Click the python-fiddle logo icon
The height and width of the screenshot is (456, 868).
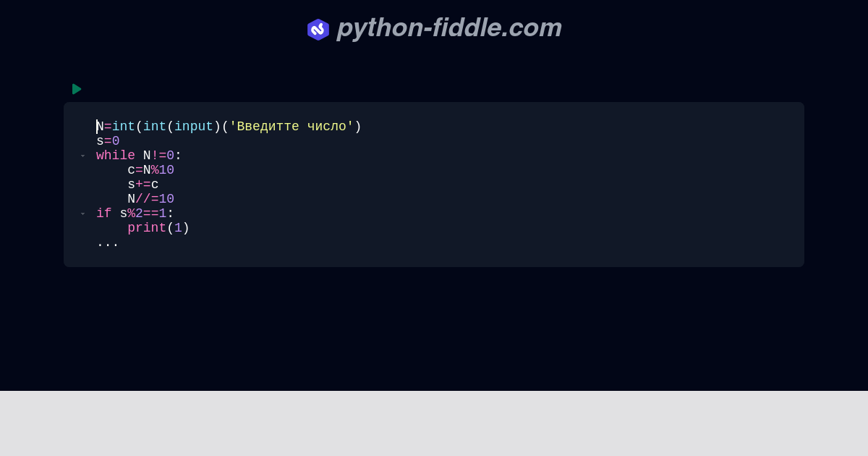click(x=318, y=29)
